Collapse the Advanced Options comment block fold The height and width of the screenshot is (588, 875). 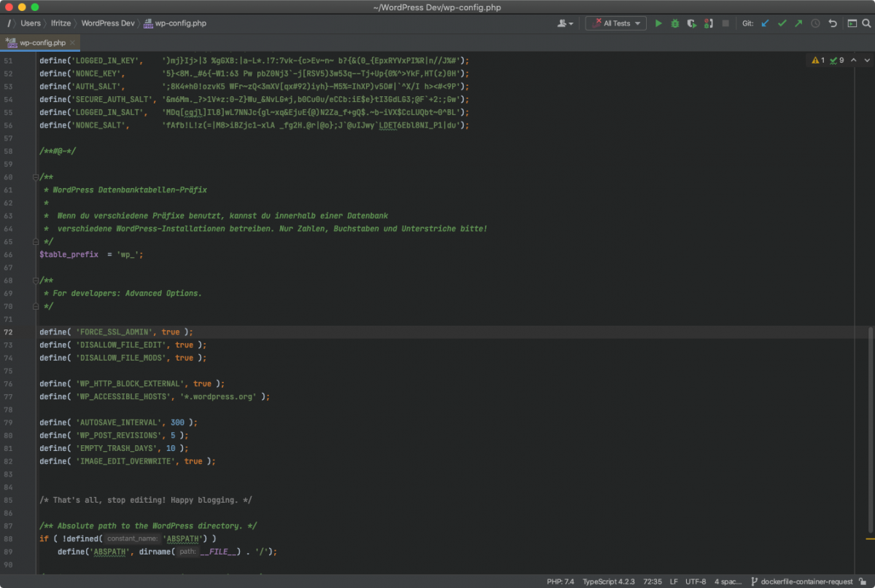tap(36, 281)
